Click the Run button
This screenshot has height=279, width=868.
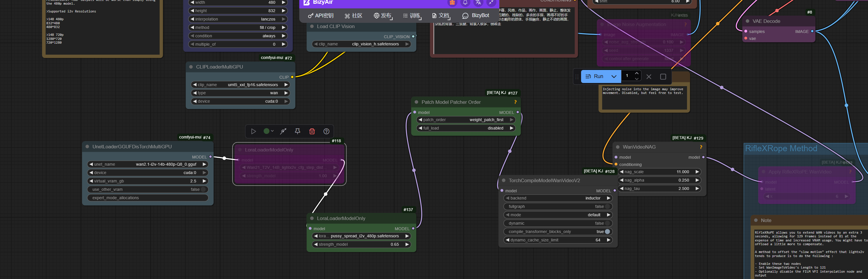point(595,77)
